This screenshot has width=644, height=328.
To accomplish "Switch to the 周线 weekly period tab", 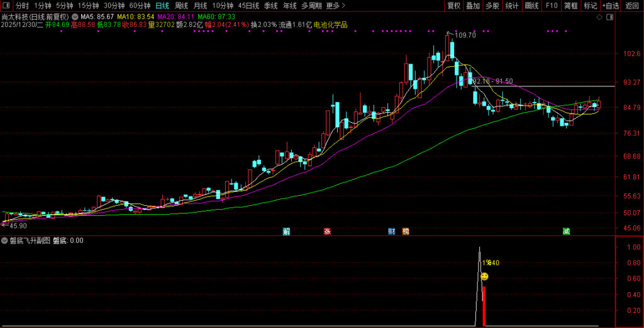I will click(x=182, y=6).
